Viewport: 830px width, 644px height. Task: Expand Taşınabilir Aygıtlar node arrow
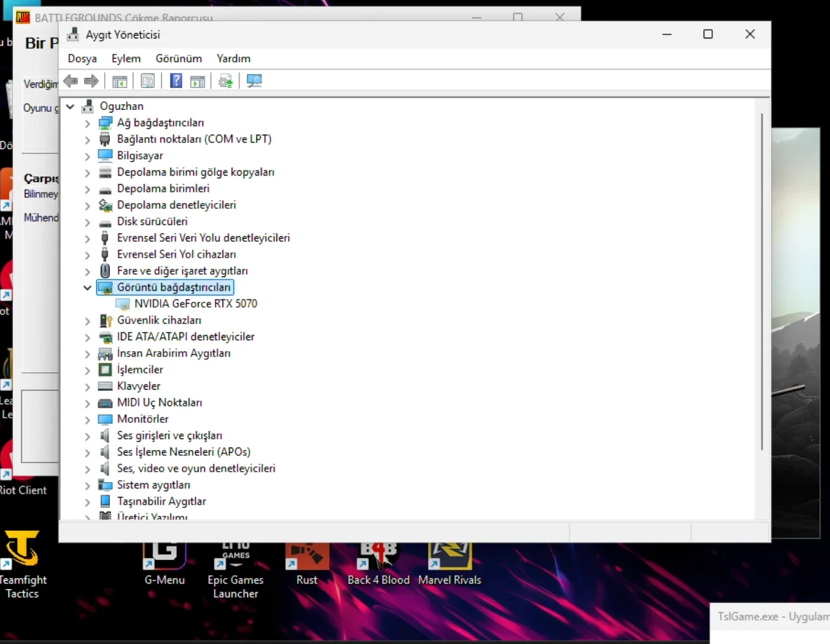click(87, 502)
